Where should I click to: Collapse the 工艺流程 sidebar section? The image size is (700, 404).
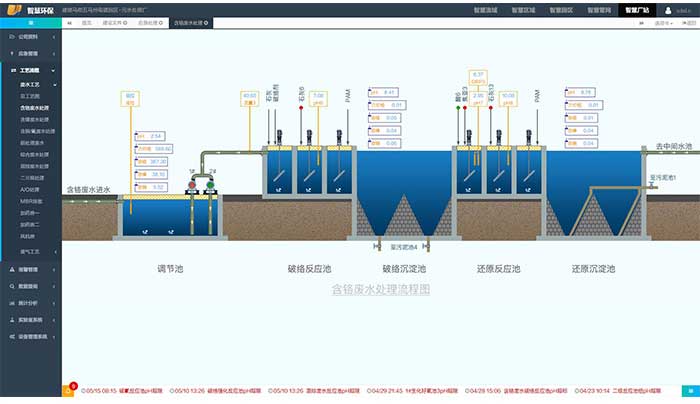pyautogui.click(x=30, y=71)
